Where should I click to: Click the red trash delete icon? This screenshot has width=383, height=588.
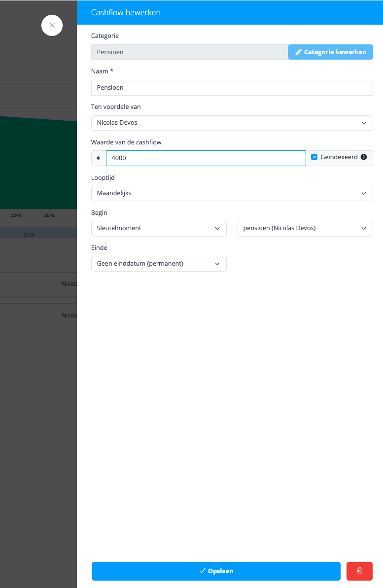[359, 571]
